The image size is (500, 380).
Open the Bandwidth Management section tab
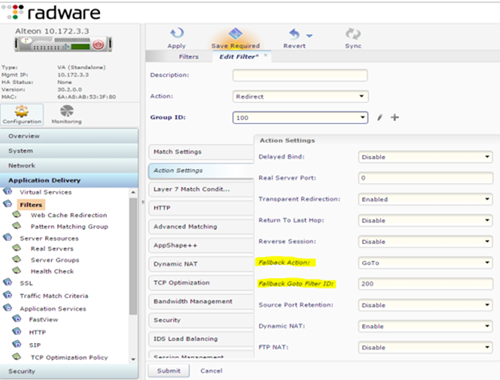tap(201, 301)
